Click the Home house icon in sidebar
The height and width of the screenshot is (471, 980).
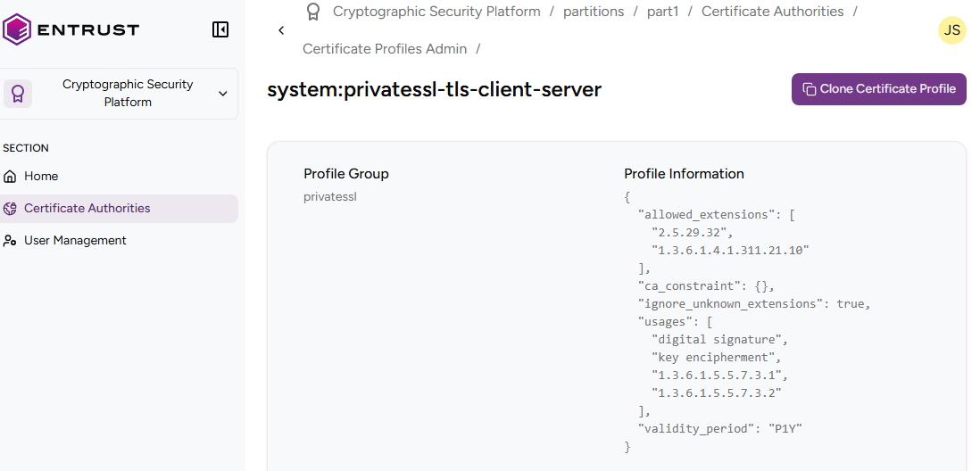tap(11, 177)
